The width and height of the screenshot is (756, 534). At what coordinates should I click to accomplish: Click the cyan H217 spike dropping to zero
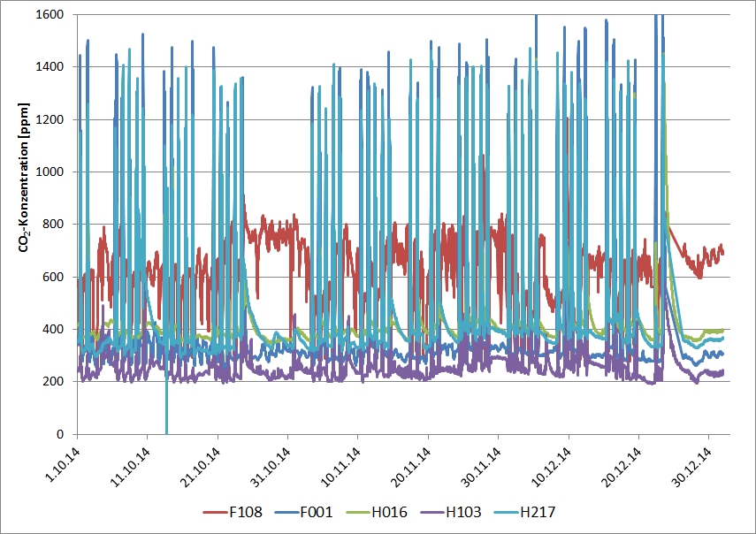coord(166,409)
